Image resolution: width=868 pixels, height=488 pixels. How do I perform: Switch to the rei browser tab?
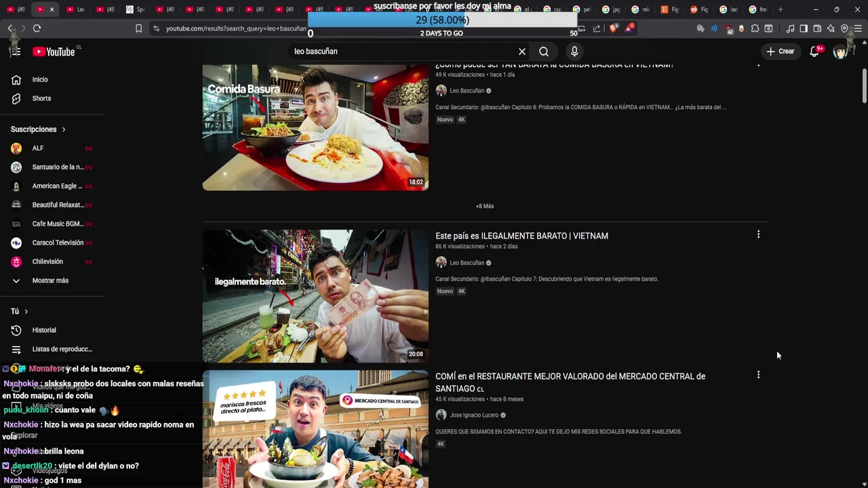[x=641, y=9]
